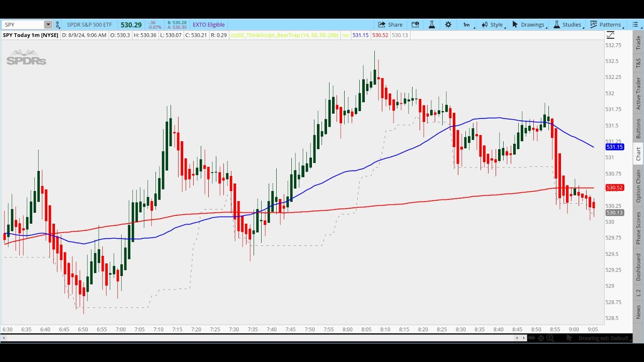The height and width of the screenshot is (362, 644).
Task: Click the C: 530.21 close value
Action: tap(196, 35)
